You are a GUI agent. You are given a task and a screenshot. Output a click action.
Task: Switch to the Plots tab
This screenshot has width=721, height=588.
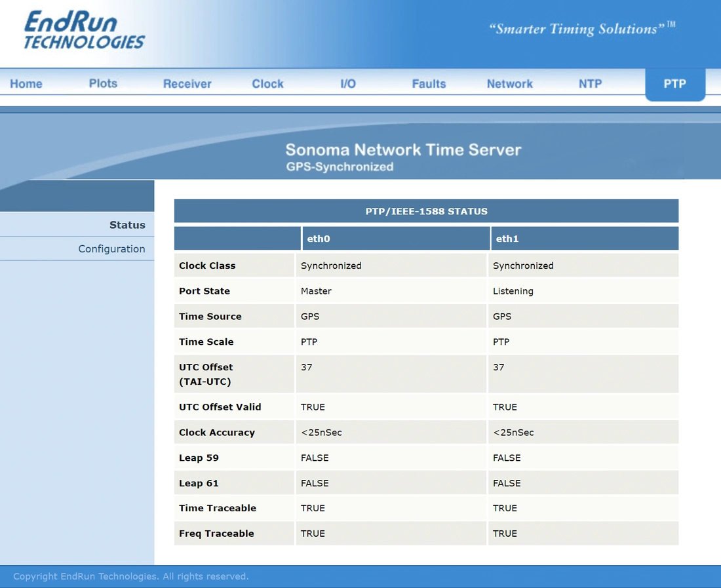[x=103, y=83]
